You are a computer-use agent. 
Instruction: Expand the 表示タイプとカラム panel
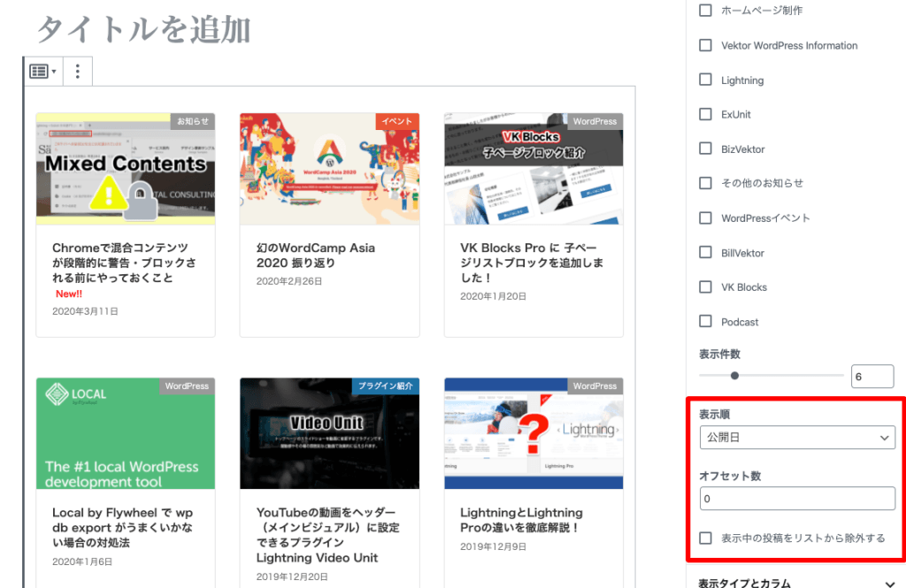pos(796,584)
